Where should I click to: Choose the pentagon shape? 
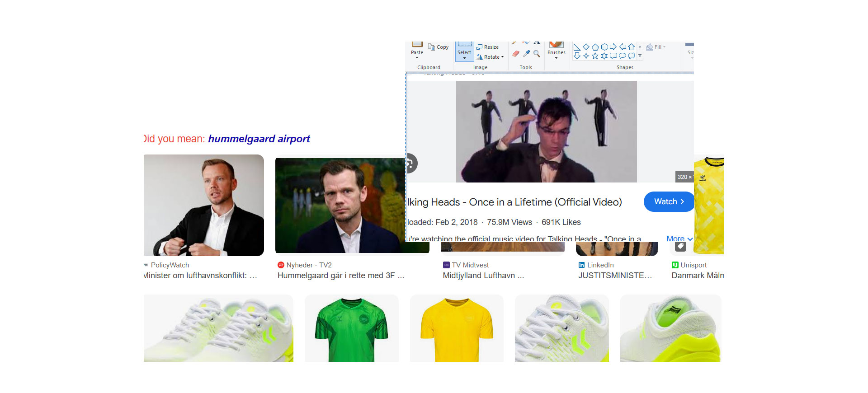(x=595, y=47)
